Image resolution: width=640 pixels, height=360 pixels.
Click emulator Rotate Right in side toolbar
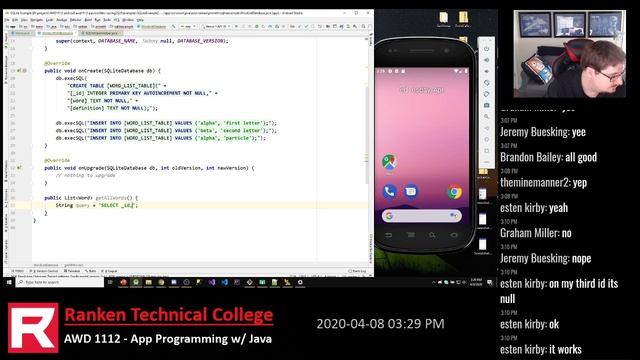tap(487, 94)
